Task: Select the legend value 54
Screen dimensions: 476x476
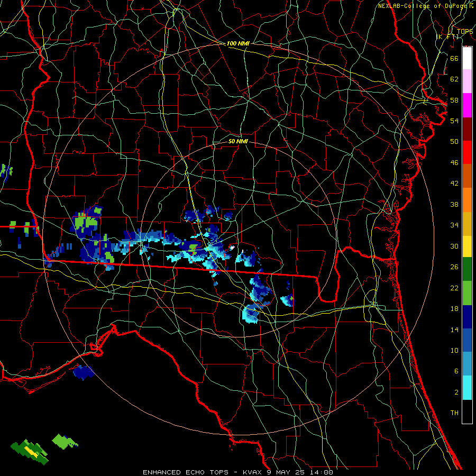Action: [x=454, y=121]
